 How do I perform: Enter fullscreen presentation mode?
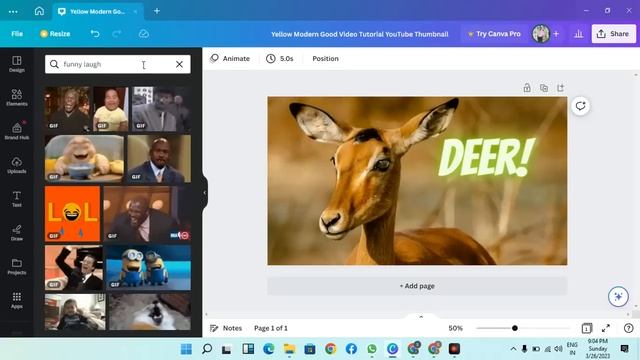[x=606, y=328]
